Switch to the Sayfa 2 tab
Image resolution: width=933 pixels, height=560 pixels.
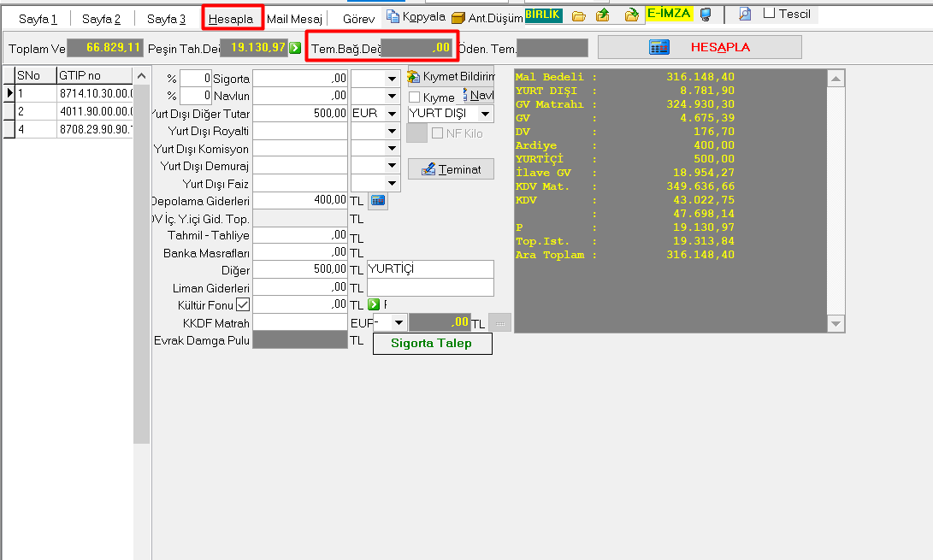[x=101, y=19]
